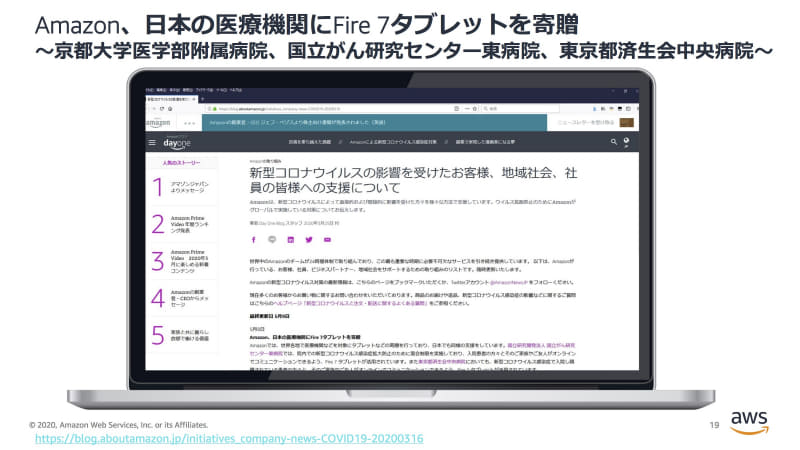The image size is (800, 450).
Task: Open the day one hamburger menu
Action: [x=152, y=142]
